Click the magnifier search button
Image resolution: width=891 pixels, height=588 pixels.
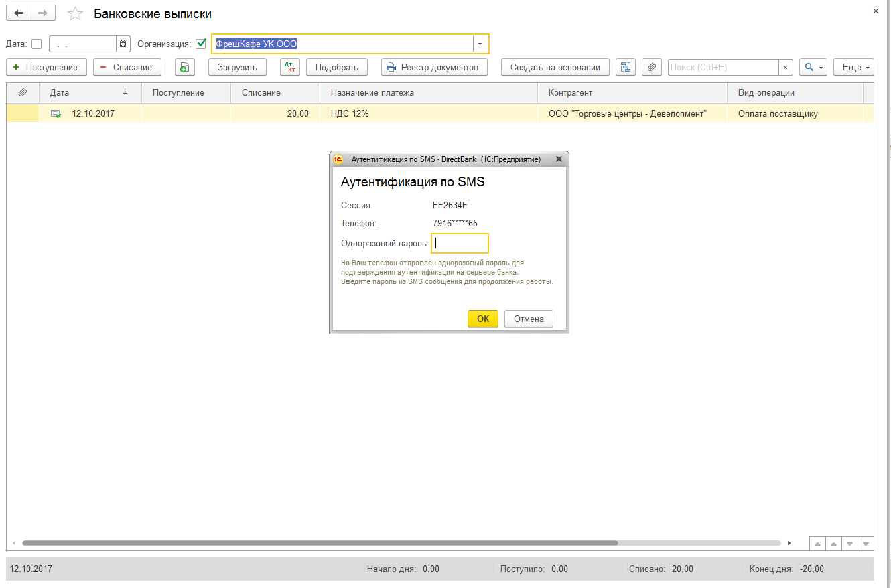pos(813,67)
